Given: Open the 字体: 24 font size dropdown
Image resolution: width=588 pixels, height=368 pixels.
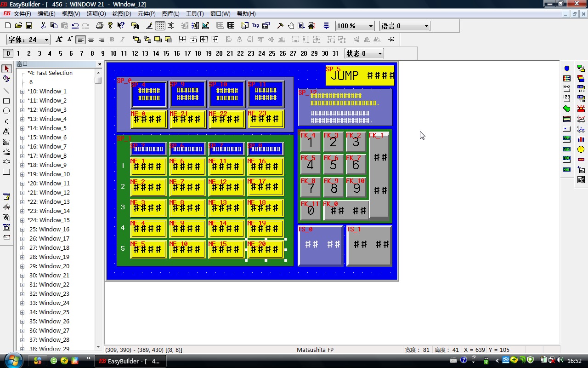Looking at the screenshot, I should point(45,40).
